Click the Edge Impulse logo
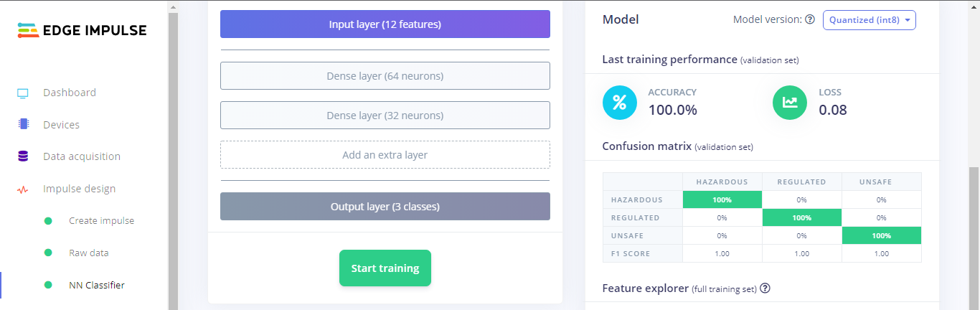This screenshot has height=310, width=980. point(82,30)
